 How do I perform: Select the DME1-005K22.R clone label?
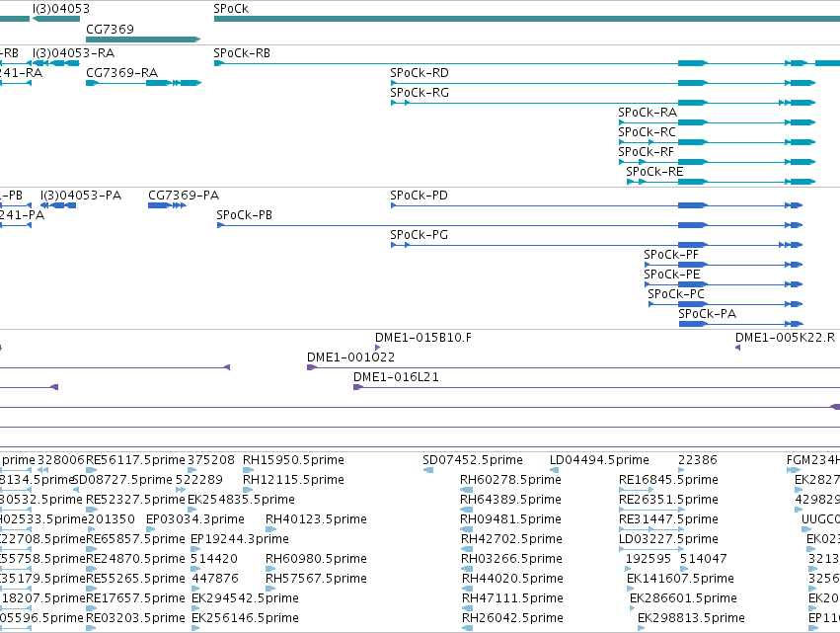785,338
